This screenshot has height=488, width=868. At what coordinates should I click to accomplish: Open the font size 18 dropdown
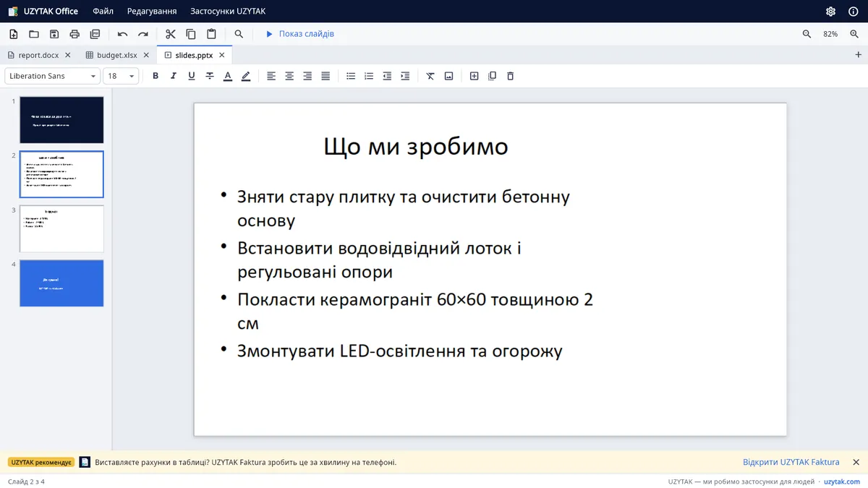[121, 76]
